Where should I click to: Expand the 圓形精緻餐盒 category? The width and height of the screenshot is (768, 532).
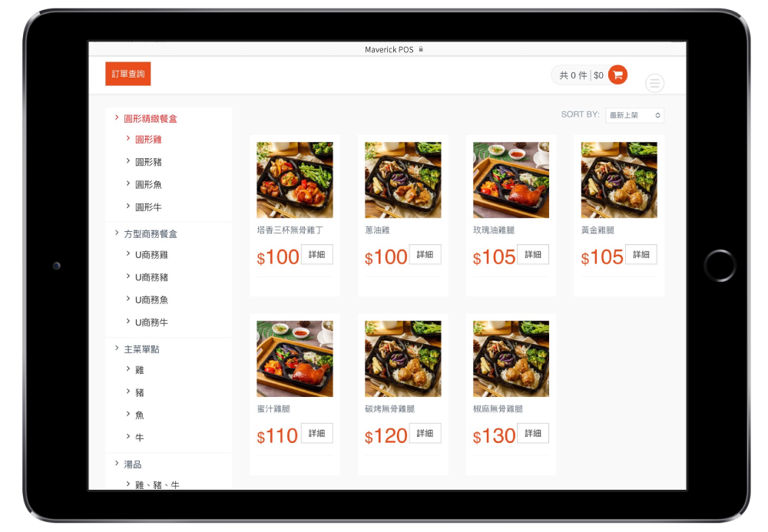(151, 118)
